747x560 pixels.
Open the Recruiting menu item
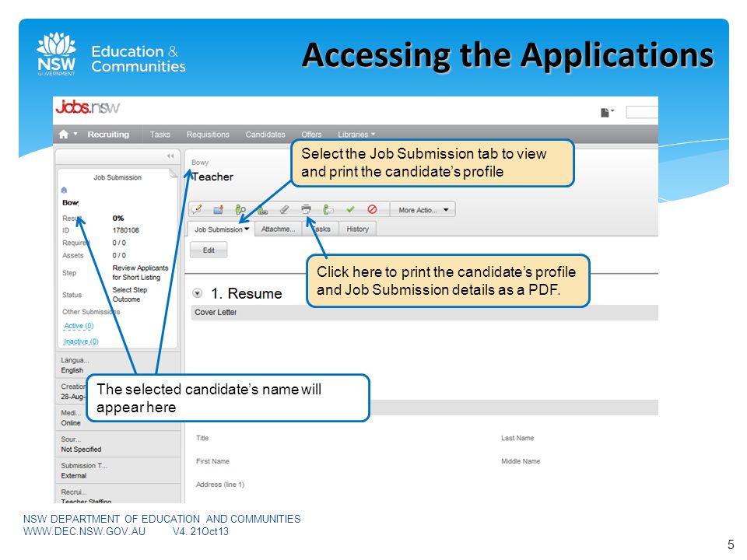pyautogui.click(x=108, y=135)
